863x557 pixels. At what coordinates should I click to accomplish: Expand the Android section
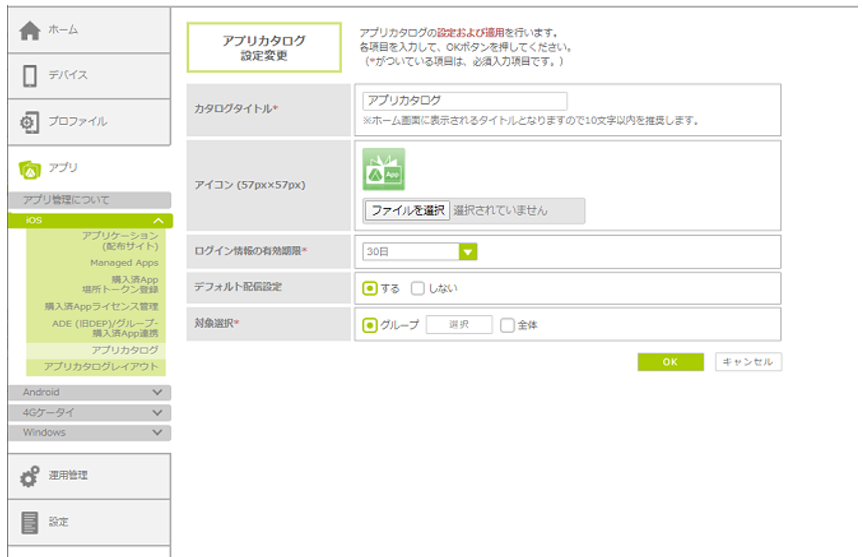(157, 393)
